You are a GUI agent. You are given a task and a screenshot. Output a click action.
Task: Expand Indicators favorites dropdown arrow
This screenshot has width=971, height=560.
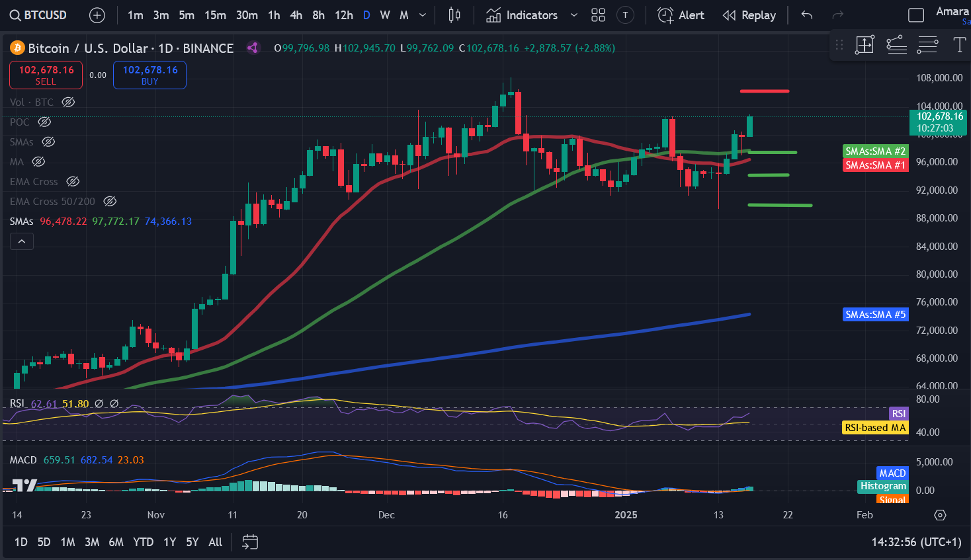pos(573,15)
